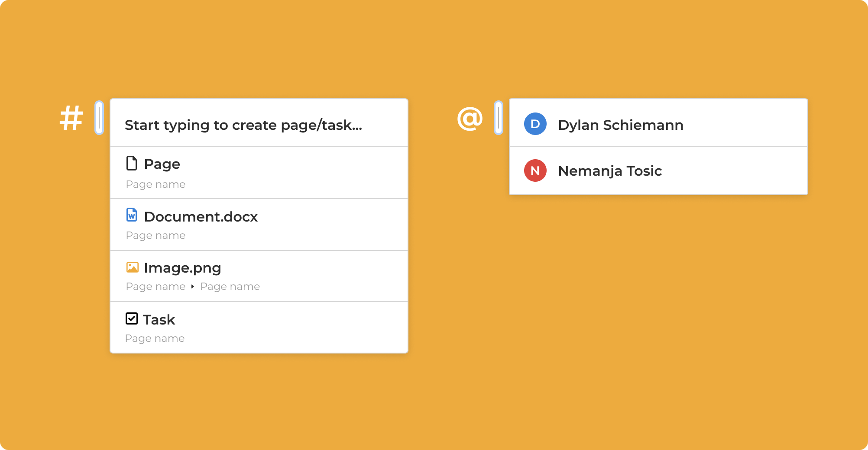Click the blank page icon beside Page
Viewport: 868px width, 450px height.
pyautogui.click(x=132, y=164)
